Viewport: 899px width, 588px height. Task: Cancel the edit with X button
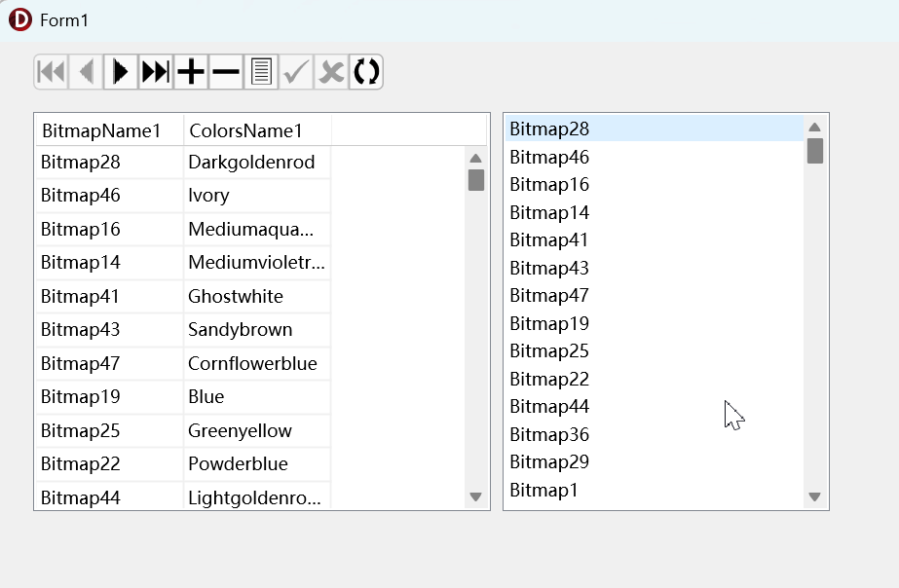coord(331,71)
